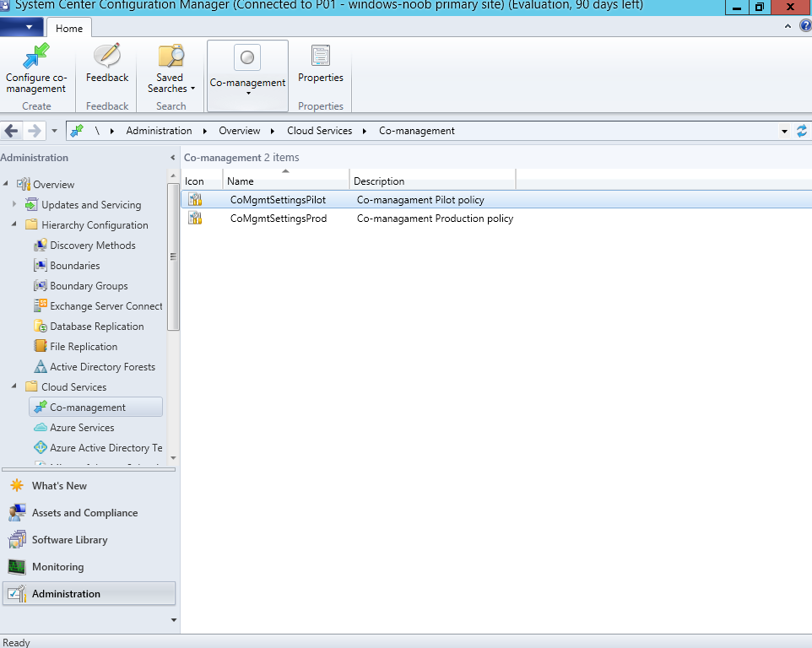
Task: Click the Co-managament Production policy description
Action: pyautogui.click(x=435, y=219)
